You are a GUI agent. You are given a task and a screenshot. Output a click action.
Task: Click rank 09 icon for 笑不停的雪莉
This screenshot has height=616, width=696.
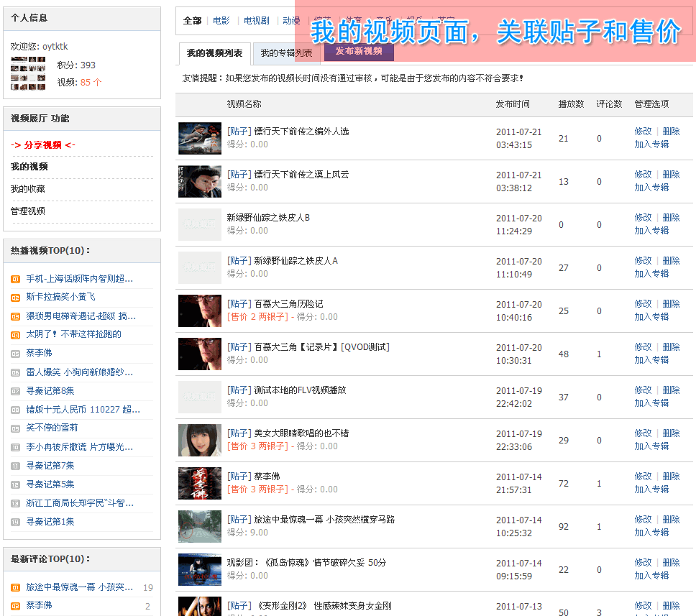pos(16,428)
